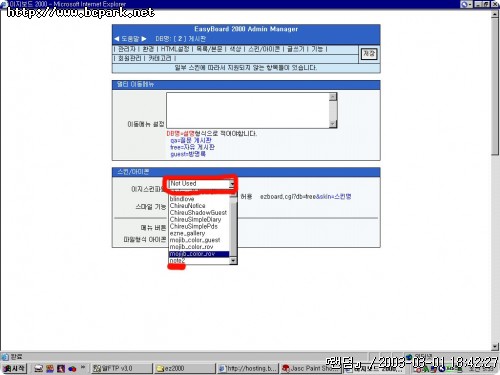Viewport: 500px width, 375px height.
Task: Select ChireuShadowGuest skin option
Action: [199, 213]
